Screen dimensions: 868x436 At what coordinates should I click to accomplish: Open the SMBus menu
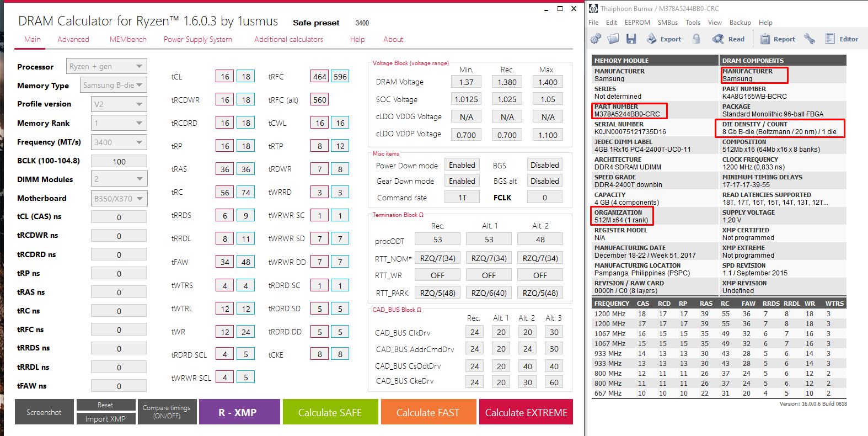(668, 23)
